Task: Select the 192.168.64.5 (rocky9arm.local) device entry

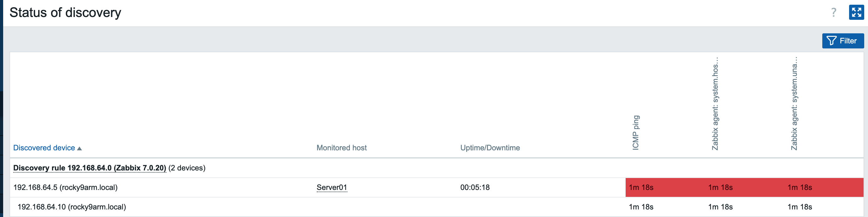Action: (x=65, y=187)
